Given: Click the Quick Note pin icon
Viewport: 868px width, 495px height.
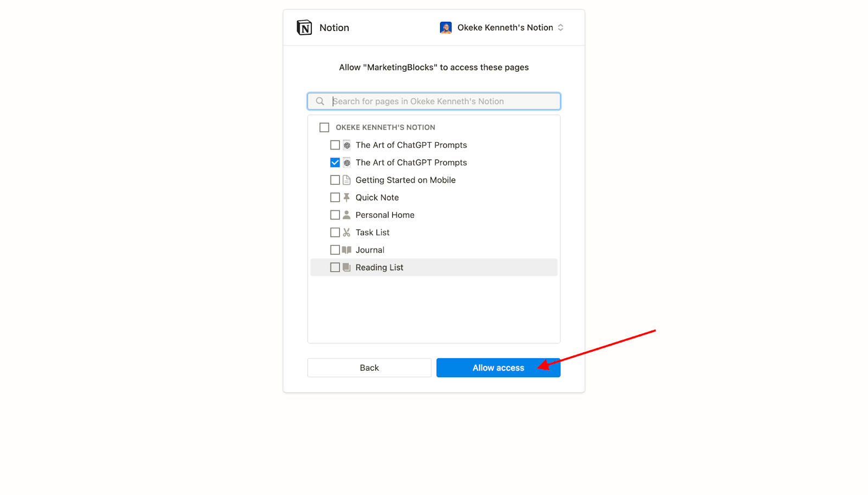Looking at the screenshot, I should (347, 198).
